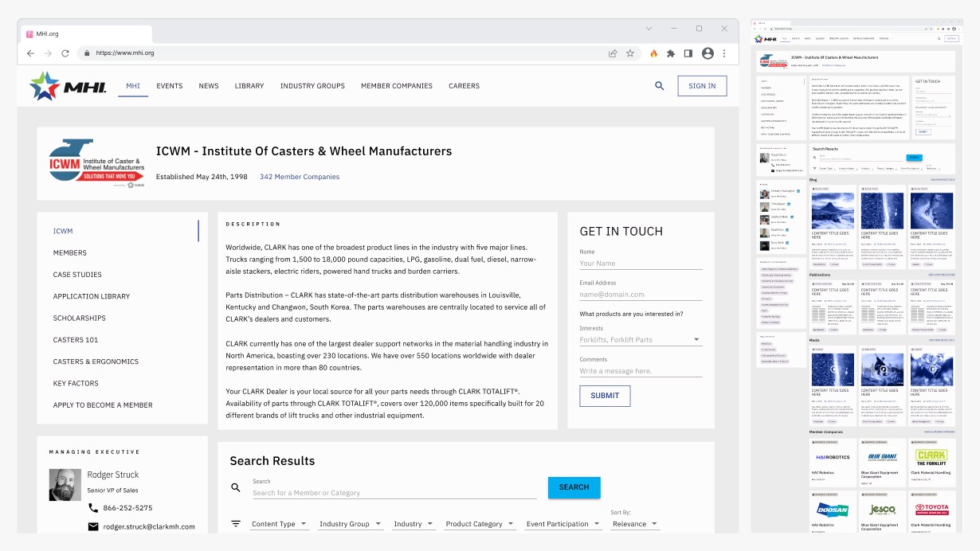Screen dimensions: 980x551
Task: Reload the page with the refresh icon
Action: tap(65, 53)
